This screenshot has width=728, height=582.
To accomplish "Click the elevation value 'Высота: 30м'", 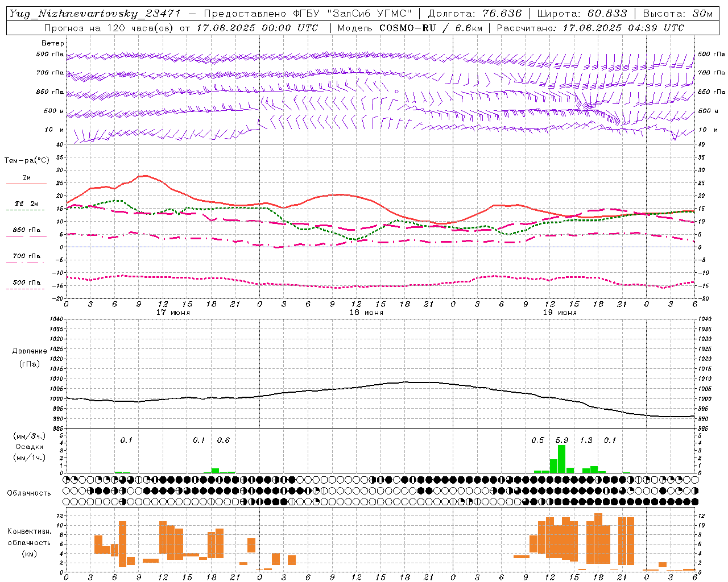I will tap(677, 14).
